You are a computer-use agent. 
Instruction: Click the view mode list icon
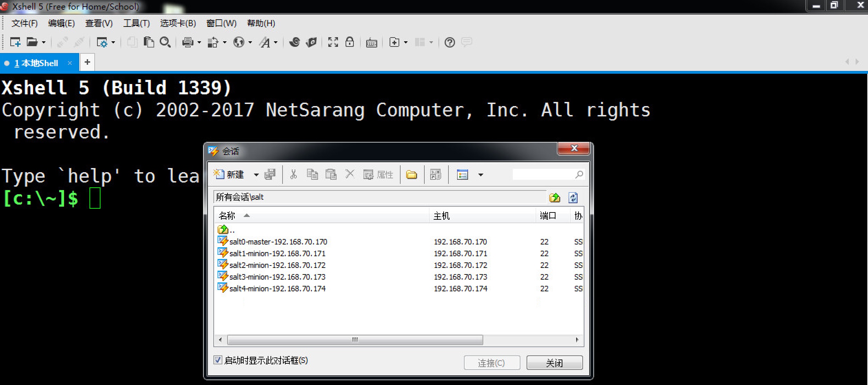coord(462,175)
